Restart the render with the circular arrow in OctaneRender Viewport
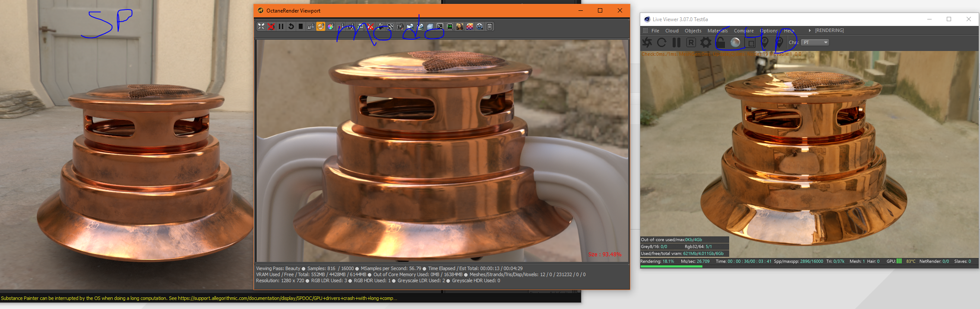 click(x=291, y=26)
